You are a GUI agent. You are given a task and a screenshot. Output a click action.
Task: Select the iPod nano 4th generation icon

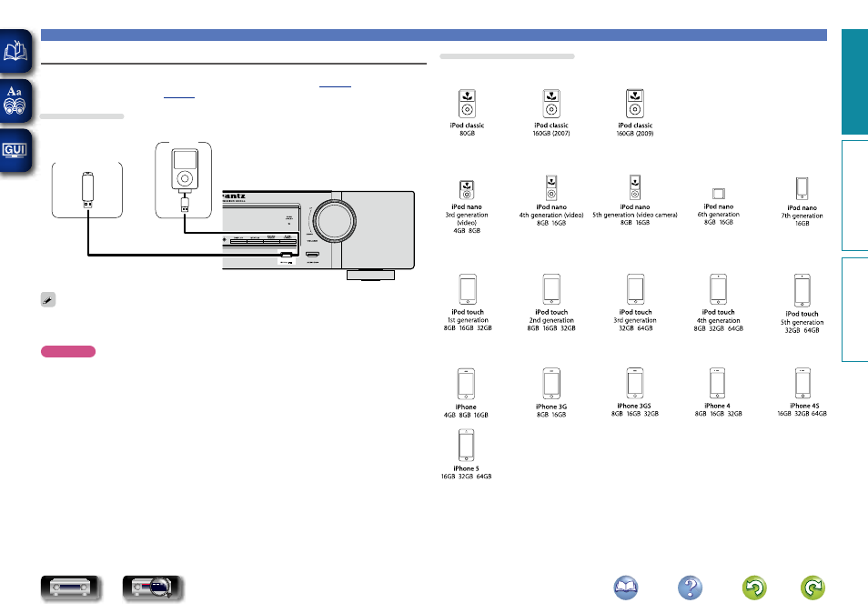point(551,187)
